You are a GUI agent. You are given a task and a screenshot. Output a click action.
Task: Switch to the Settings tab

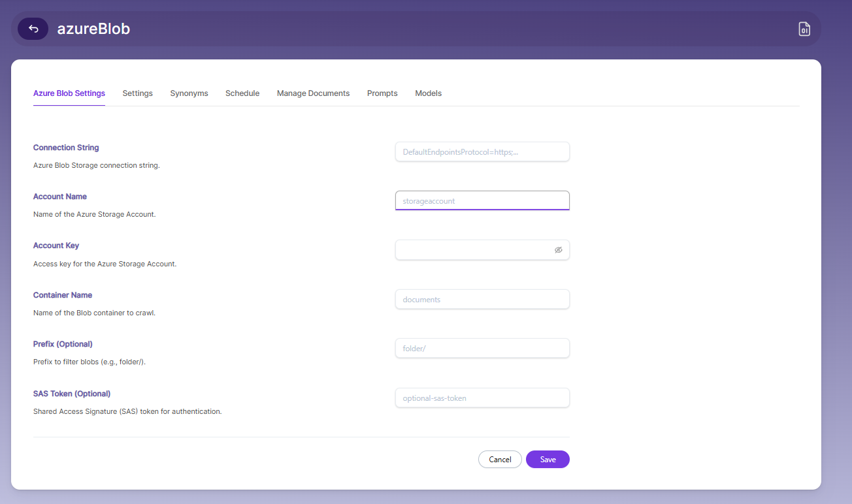(137, 93)
